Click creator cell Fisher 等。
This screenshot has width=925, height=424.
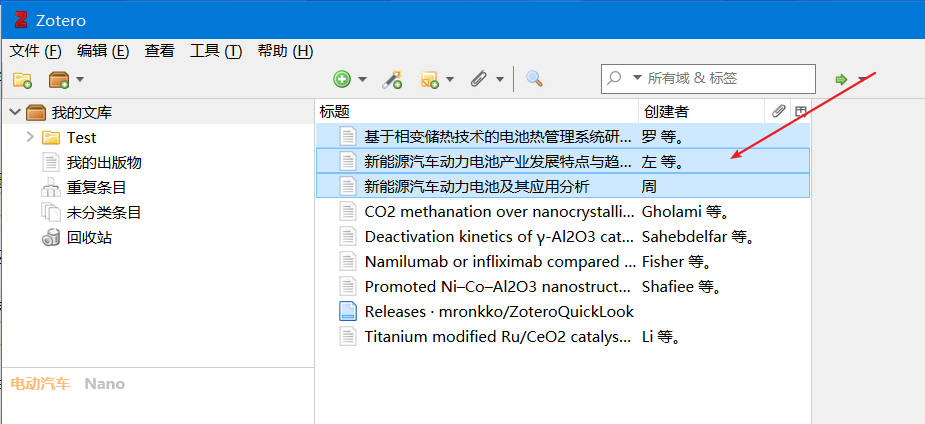678,261
